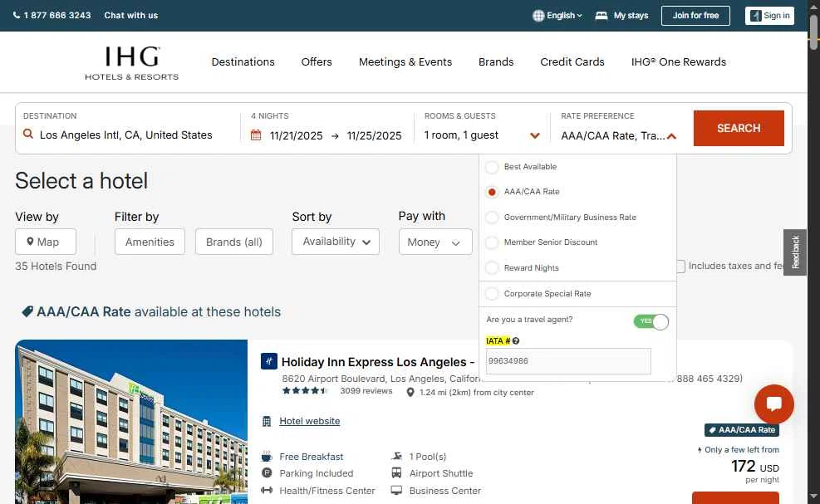Open the Brands navigation item
This screenshot has height=504, width=820.
(x=496, y=61)
